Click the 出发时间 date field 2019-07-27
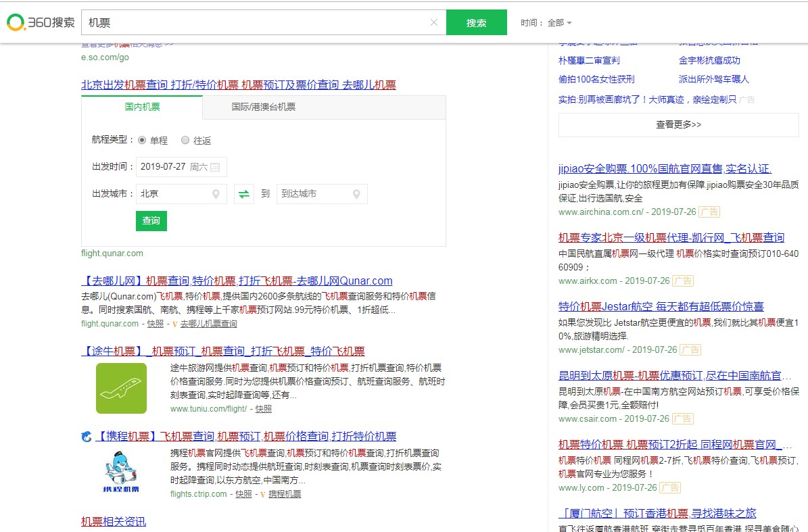 point(181,167)
